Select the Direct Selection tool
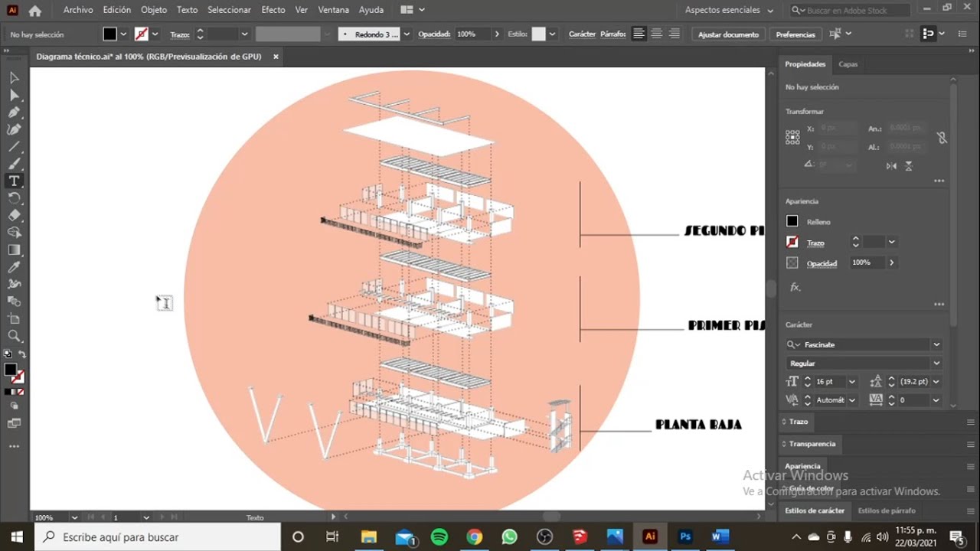The height and width of the screenshot is (551, 980). (14, 95)
